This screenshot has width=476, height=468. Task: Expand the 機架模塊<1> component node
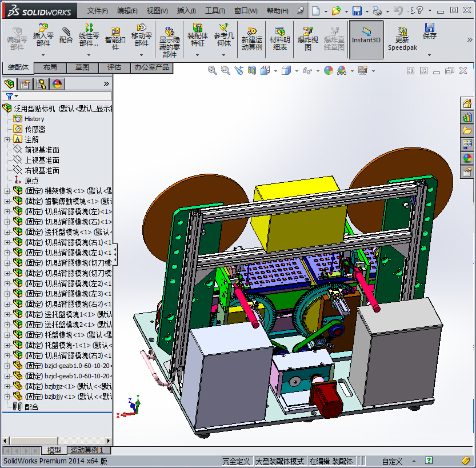[7, 191]
